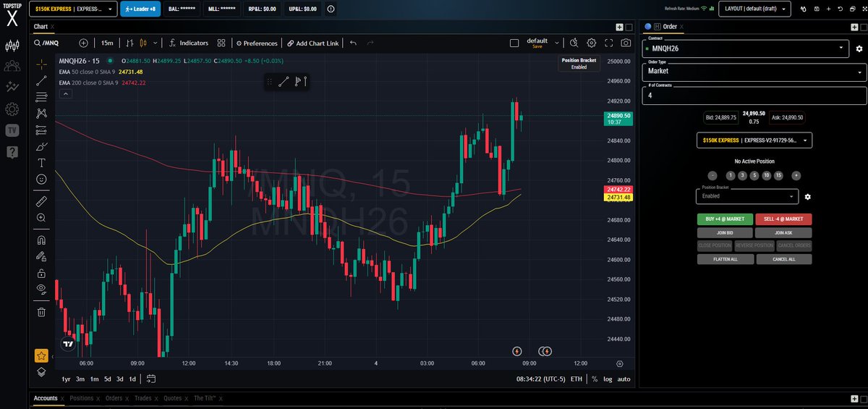Switch to the Orders tab
Screen dimensions: 868x409
114,398
